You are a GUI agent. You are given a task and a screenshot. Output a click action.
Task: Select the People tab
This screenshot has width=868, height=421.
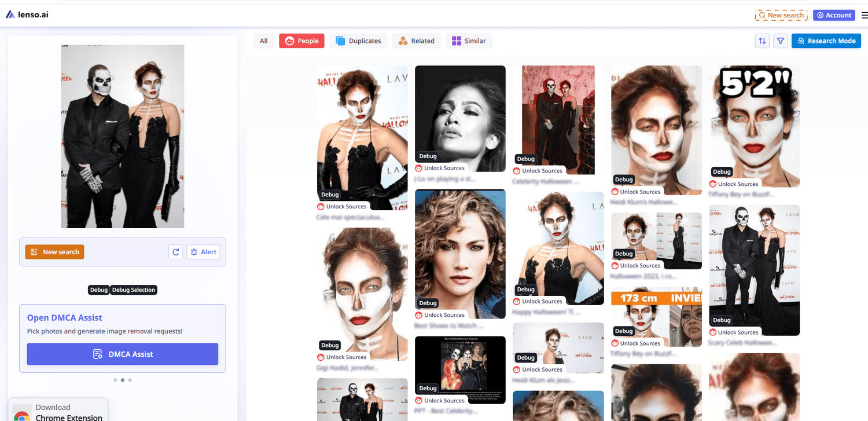pos(301,41)
